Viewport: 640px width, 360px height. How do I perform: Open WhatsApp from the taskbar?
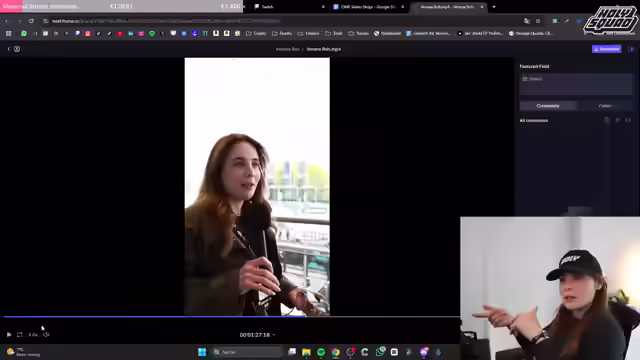coord(380,351)
